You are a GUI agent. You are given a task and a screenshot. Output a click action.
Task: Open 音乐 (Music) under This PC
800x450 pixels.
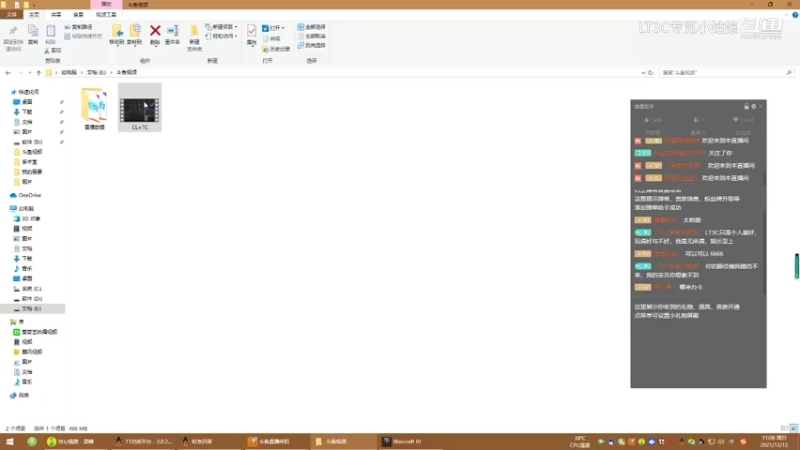pos(27,269)
